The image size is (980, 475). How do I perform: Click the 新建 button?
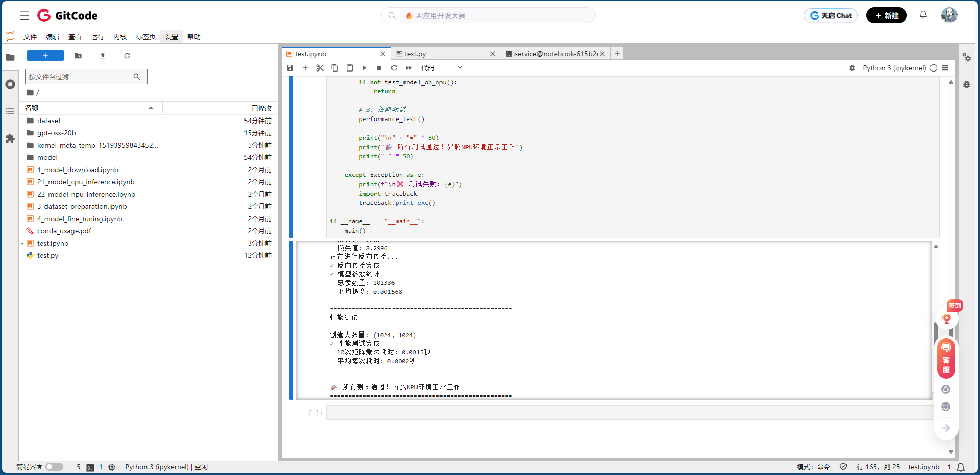click(x=887, y=15)
